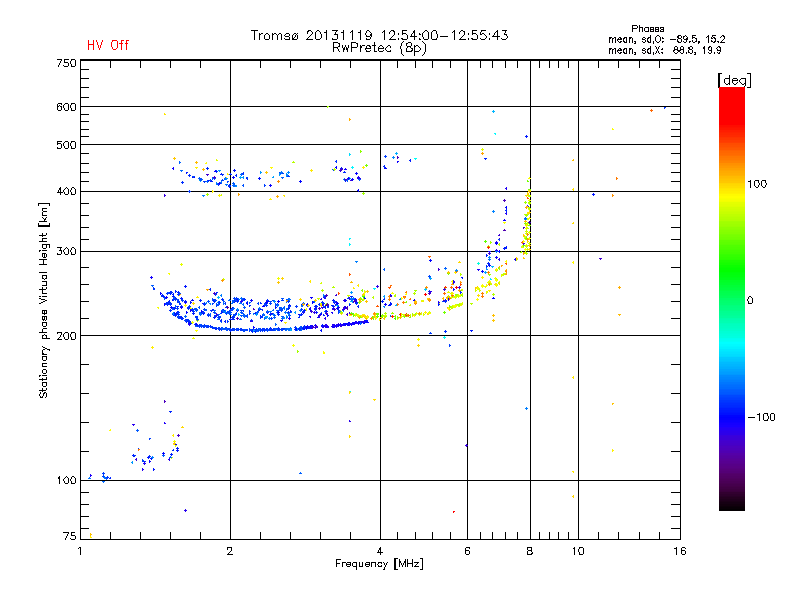Image resolution: width=800 pixels, height=600 pixels.
Task: Click the '[deg]' colorbar unit label
Action: (x=734, y=80)
